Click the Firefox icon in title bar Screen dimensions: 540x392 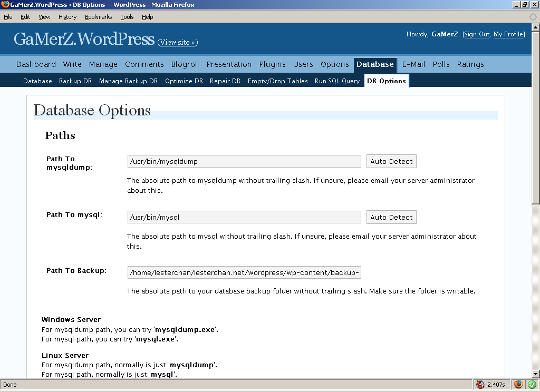(5, 4)
